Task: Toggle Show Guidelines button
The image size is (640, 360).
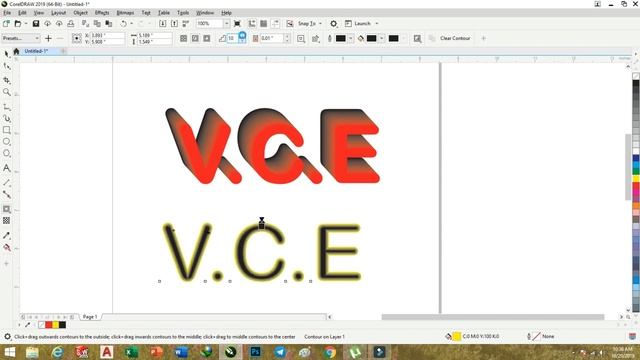Action: (276, 24)
